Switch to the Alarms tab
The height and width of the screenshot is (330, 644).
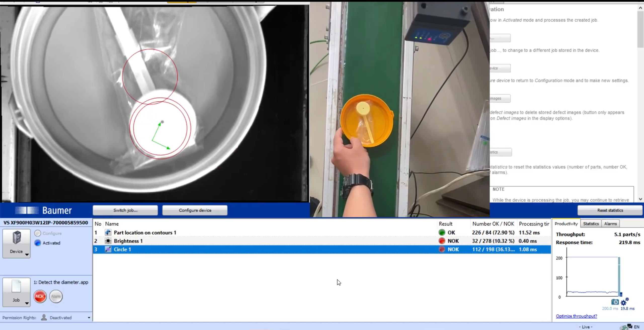point(610,224)
